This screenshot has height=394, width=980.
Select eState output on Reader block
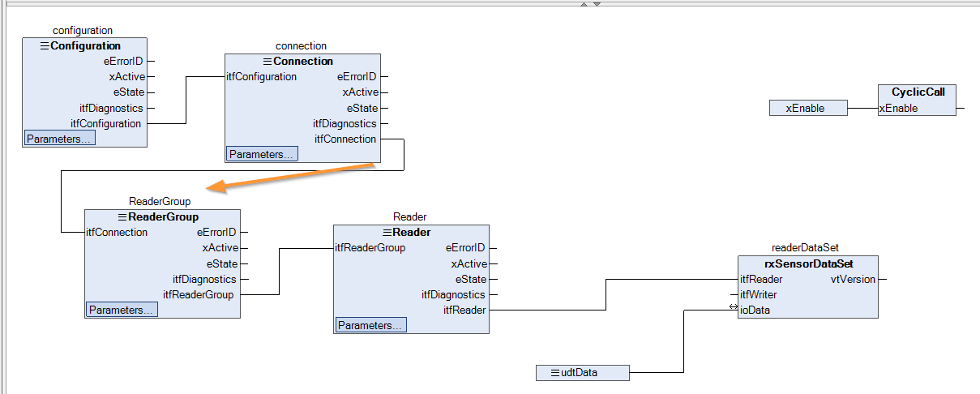[471, 279]
